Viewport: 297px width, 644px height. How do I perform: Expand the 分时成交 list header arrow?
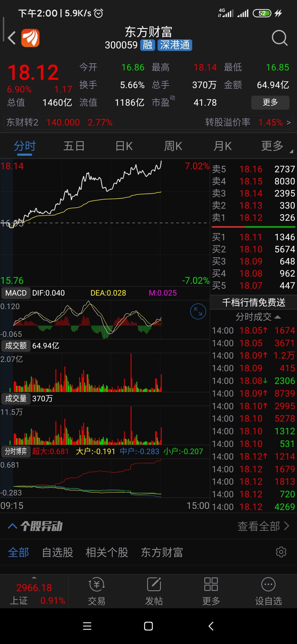tap(278, 317)
